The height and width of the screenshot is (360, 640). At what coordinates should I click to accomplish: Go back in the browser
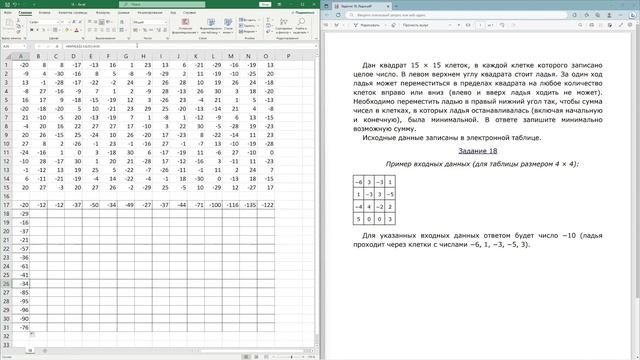click(x=328, y=15)
